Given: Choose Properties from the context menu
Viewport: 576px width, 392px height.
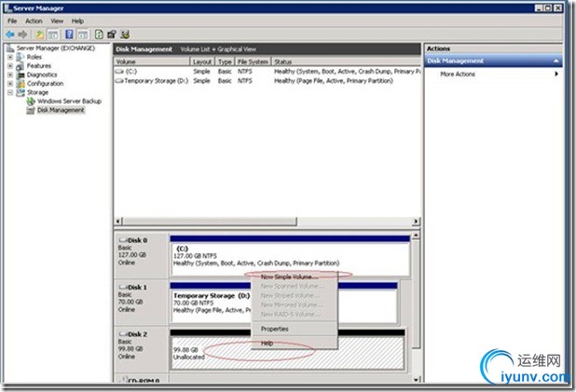Looking at the screenshot, I should [295, 329].
